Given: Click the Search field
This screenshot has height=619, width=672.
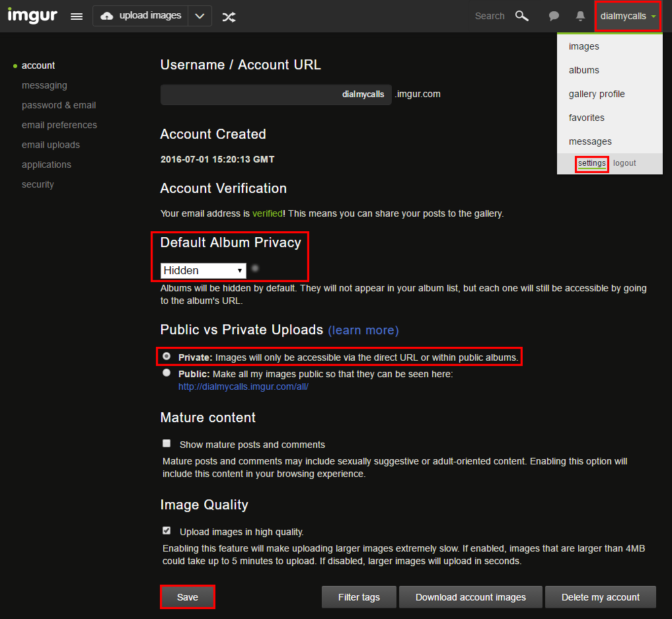Looking at the screenshot, I should tap(490, 16).
